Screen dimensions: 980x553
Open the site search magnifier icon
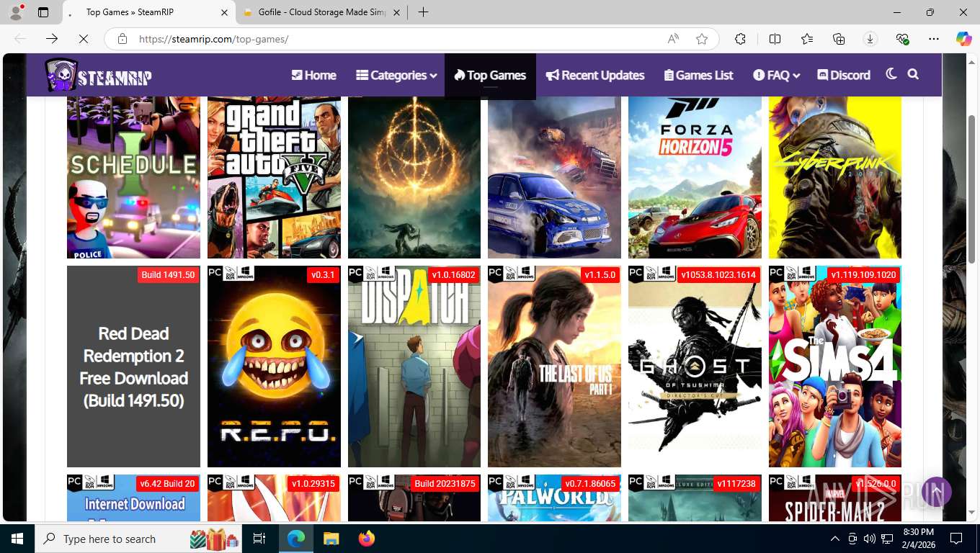tap(913, 74)
